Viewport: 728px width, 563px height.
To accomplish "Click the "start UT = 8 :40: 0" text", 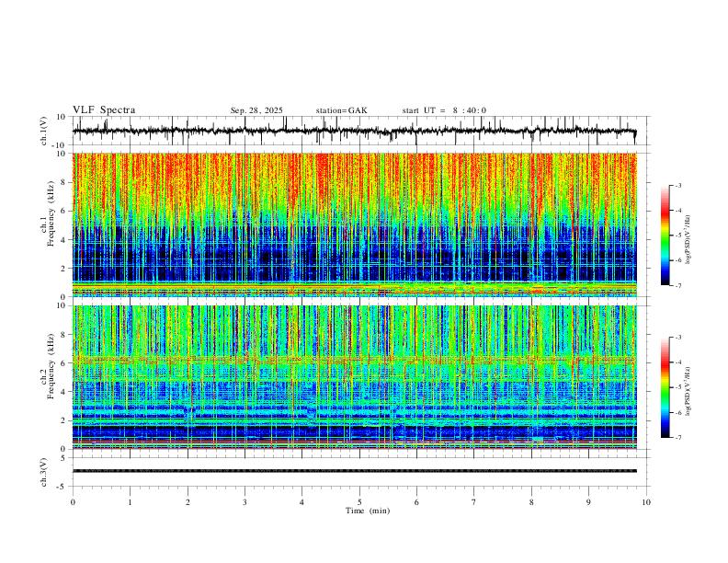I will tap(444, 110).
